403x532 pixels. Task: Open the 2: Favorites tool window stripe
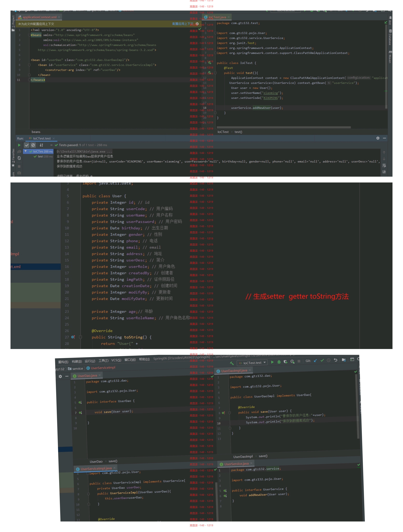pyautogui.click(x=13, y=158)
